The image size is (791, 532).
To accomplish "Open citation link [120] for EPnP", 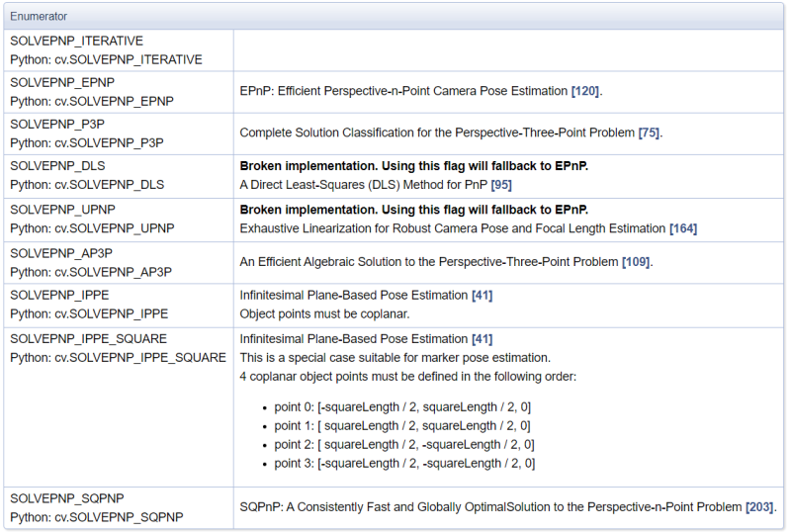I will (585, 91).
